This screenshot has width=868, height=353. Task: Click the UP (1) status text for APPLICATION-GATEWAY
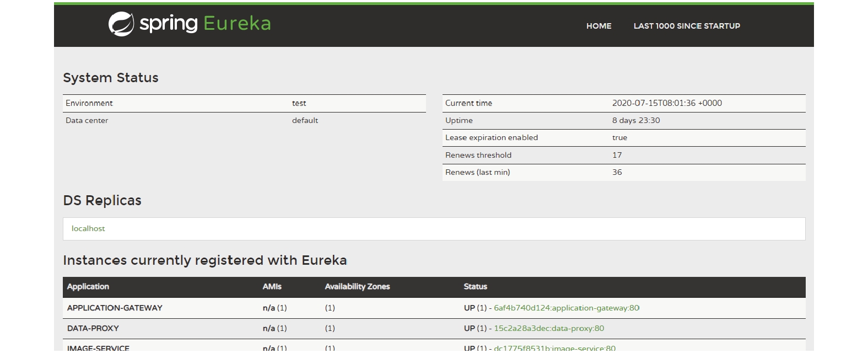[475, 308]
